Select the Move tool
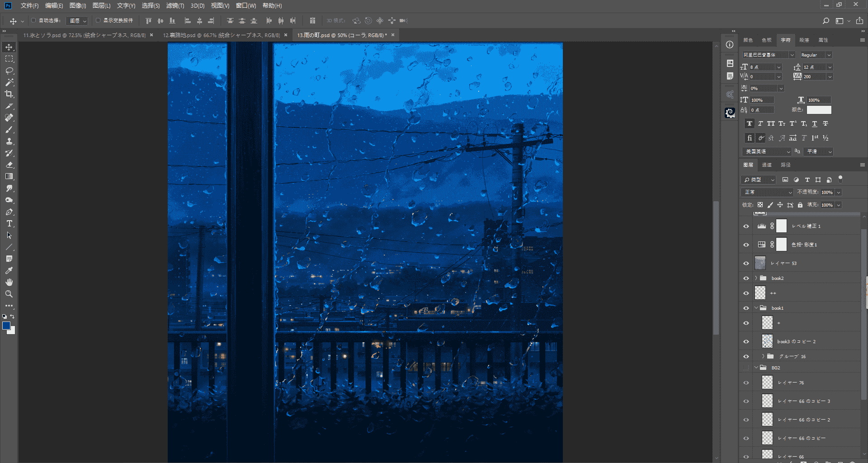Image resolution: width=868 pixels, height=463 pixels. 9,47
